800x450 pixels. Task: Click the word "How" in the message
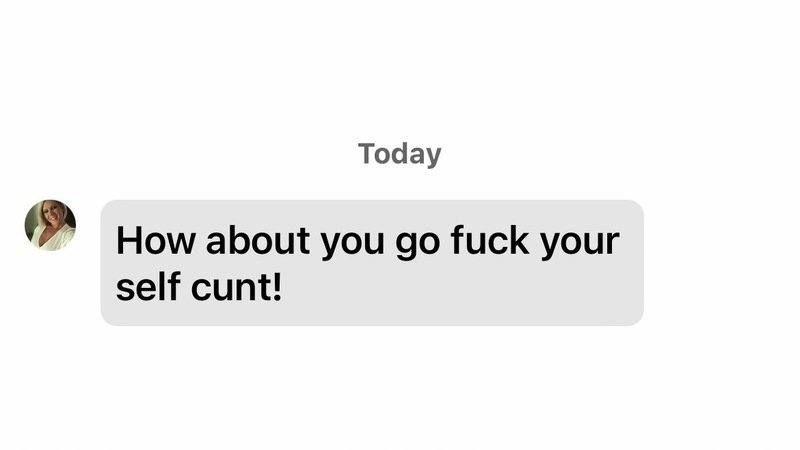(x=156, y=240)
